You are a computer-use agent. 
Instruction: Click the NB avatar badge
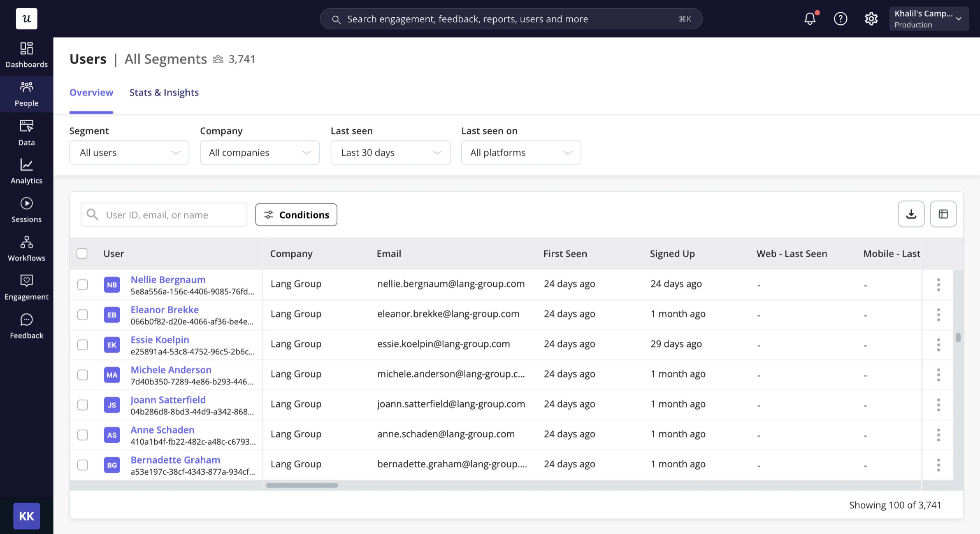tap(112, 284)
